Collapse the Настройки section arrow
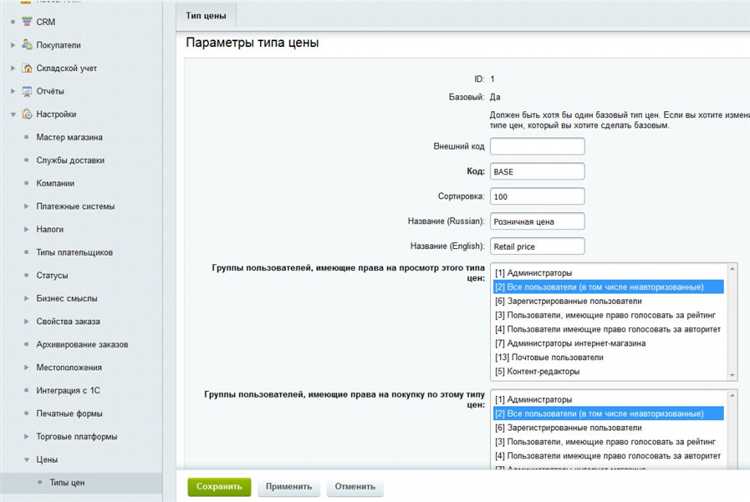Image resolution: width=750 pixels, height=502 pixels. [13, 114]
